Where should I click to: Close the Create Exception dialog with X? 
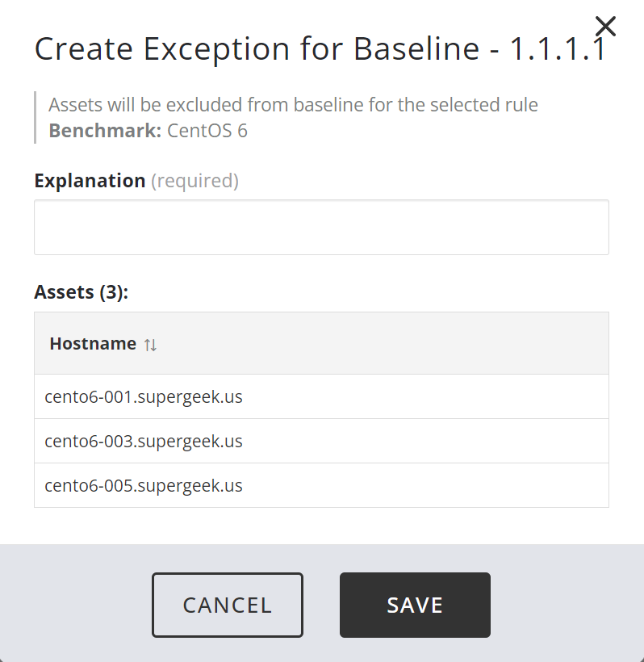click(604, 27)
